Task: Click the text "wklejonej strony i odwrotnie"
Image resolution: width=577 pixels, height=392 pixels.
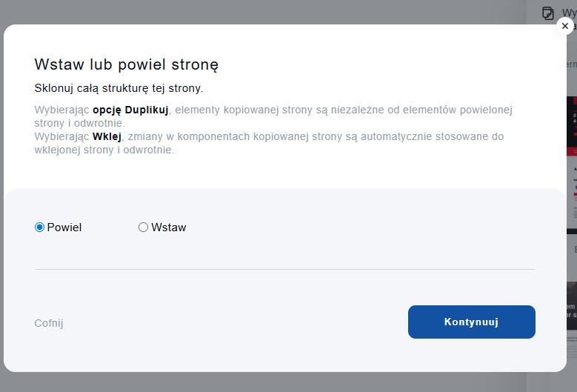Action: point(104,150)
